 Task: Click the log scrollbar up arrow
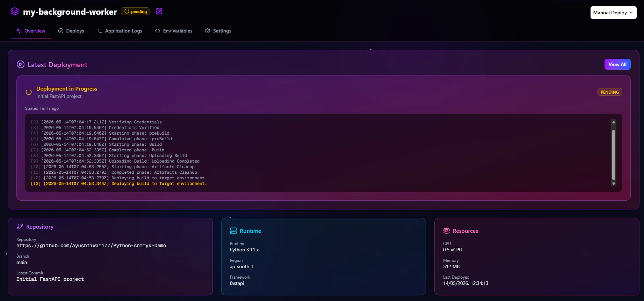tap(614, 122)
